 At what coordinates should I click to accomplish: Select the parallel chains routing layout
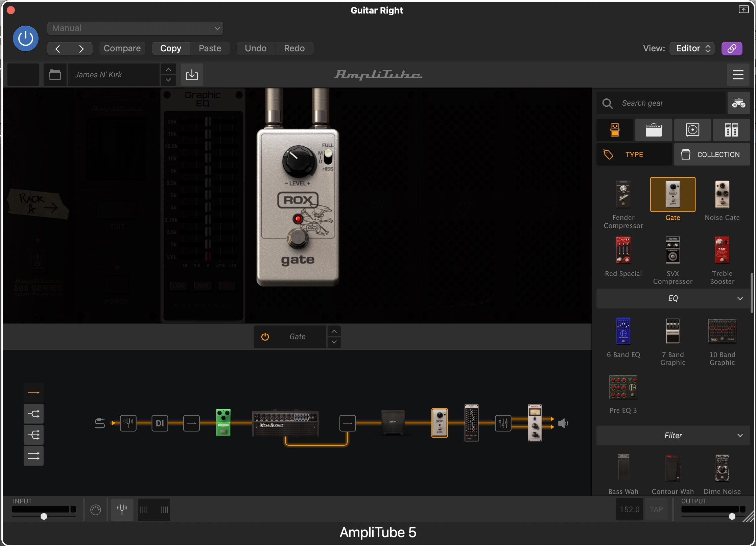click(x=33, y=456)
